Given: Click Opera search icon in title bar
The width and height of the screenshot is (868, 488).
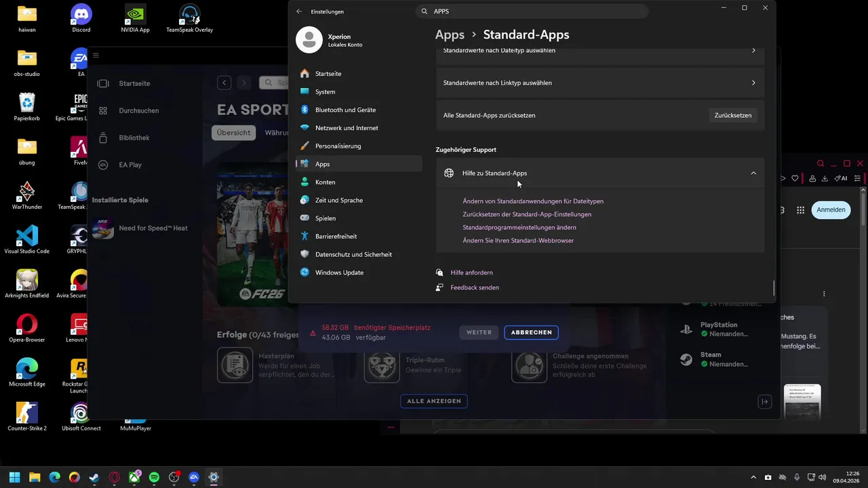Looking at the screenshot, I should [x=821, y=163].
